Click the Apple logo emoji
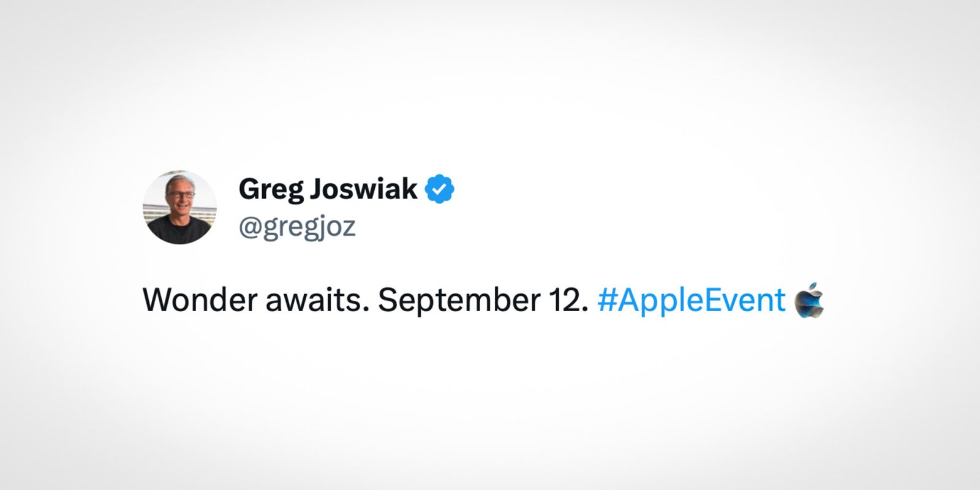 (x=809, y=301)
